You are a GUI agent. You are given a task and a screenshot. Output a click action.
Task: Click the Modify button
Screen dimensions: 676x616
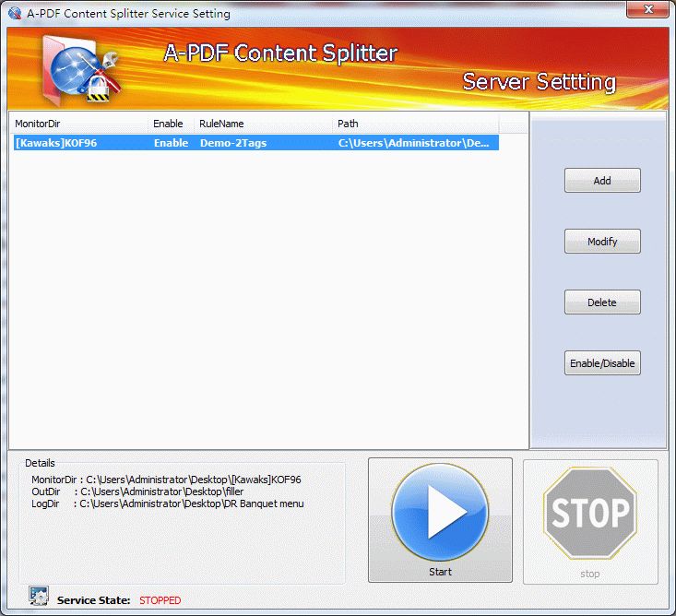602,242
